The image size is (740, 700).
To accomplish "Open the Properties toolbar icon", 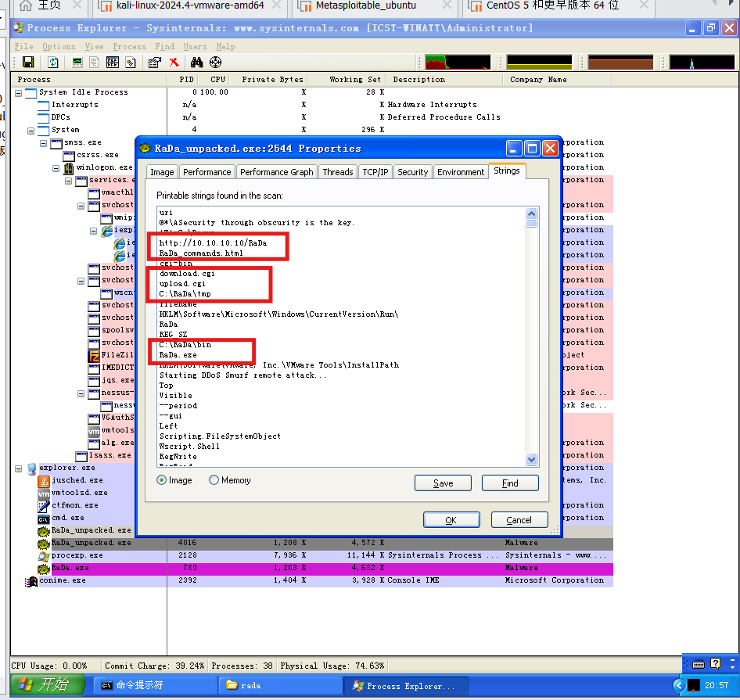I will 154,63.
